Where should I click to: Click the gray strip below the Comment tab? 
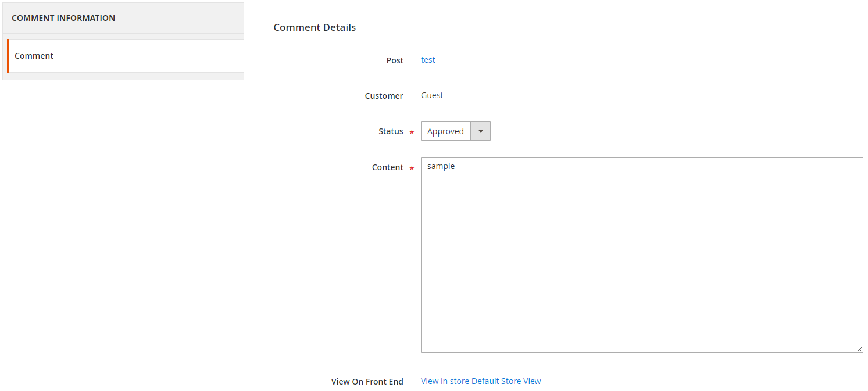coord(123,76)
